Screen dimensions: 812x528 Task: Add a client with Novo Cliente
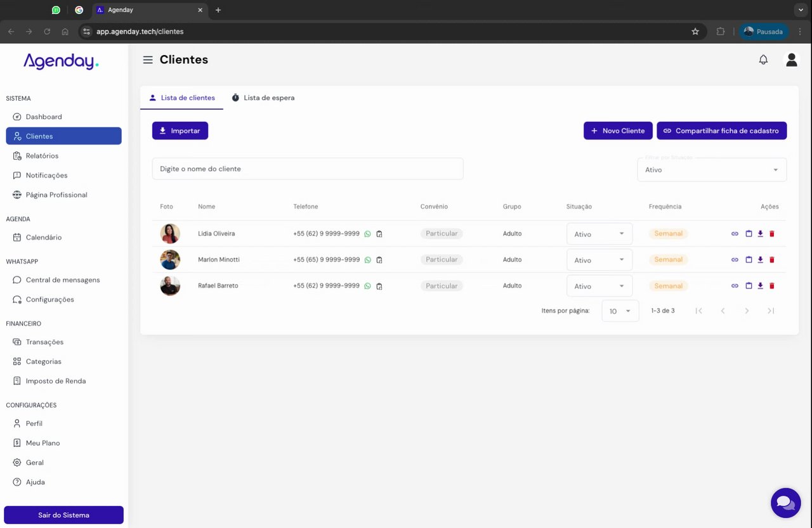[x=618, y=131]
